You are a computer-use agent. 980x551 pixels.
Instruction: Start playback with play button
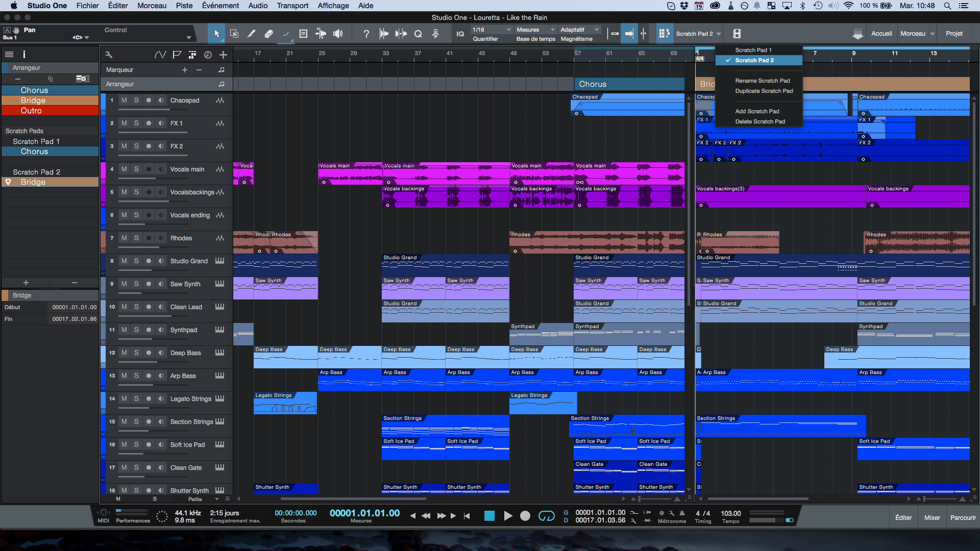[508, 516]
